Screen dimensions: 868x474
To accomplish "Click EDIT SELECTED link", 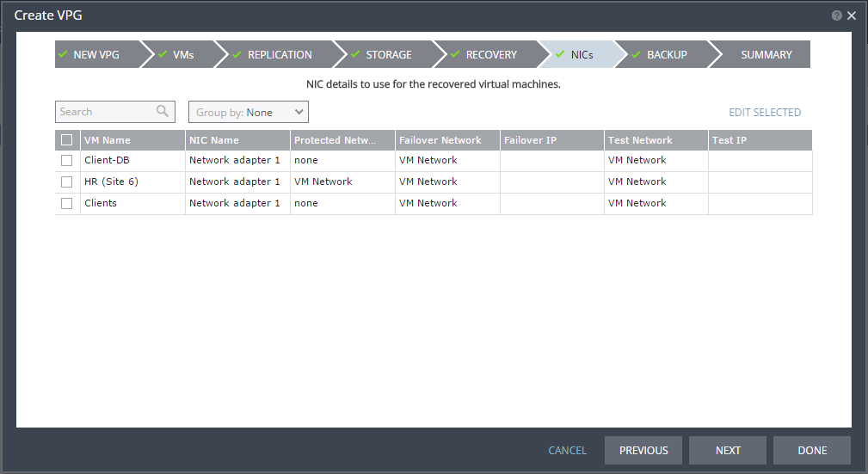I will (765, 113).
